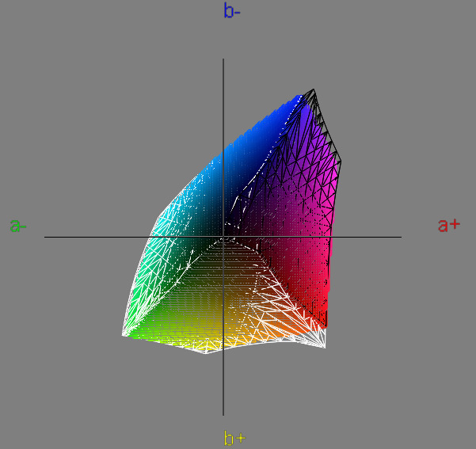Click the red a+ axis label

tap(449, 225)
